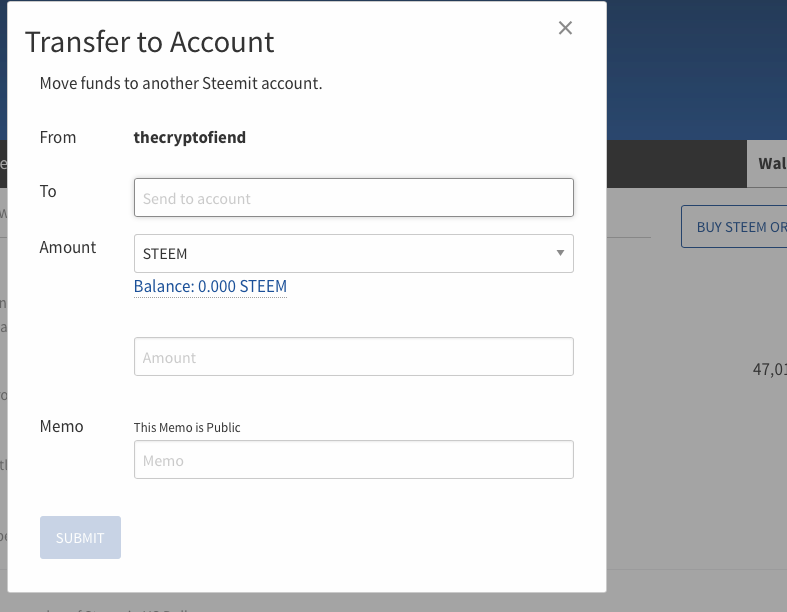Image resolution: width=787 pixels, height=612 pixels.
Task: Close the Transfer to Account dialog
Action: tap(565, 28)
